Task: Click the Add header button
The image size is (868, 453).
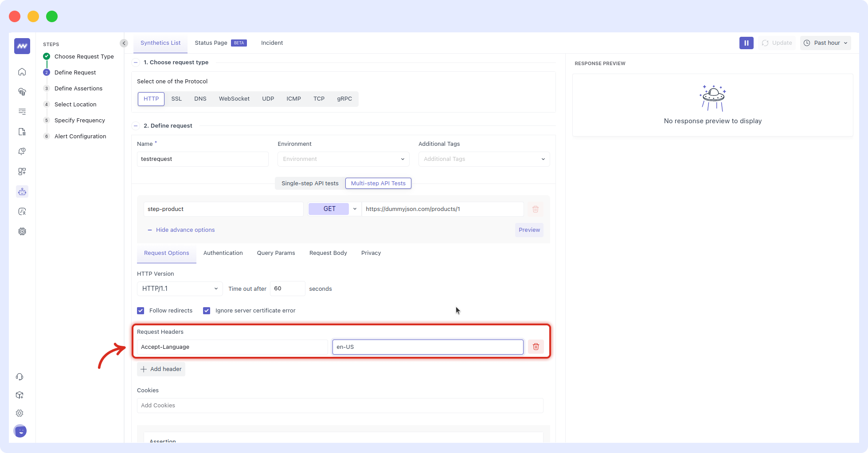Action: click(161, 369)
